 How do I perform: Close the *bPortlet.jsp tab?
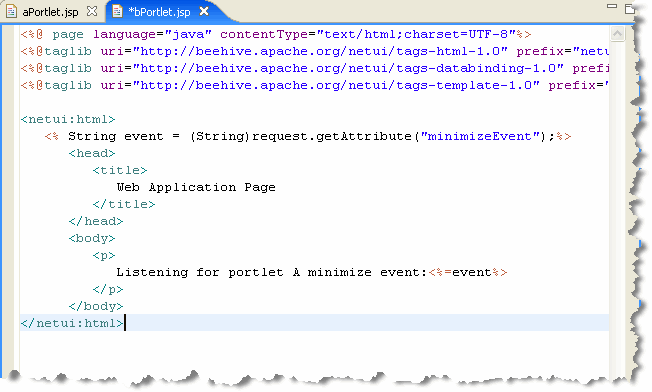(204, 12)
